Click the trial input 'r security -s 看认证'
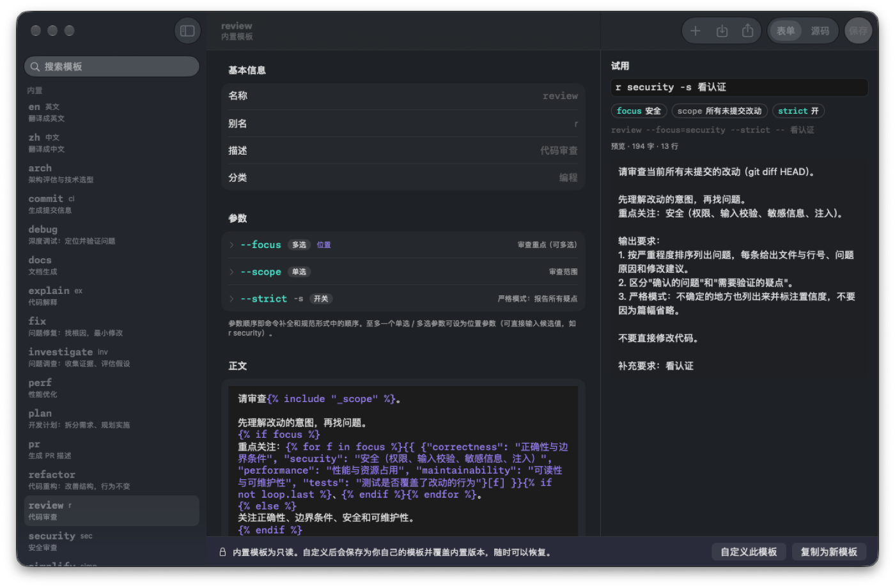The image size is (895, 588). point(739,87)
